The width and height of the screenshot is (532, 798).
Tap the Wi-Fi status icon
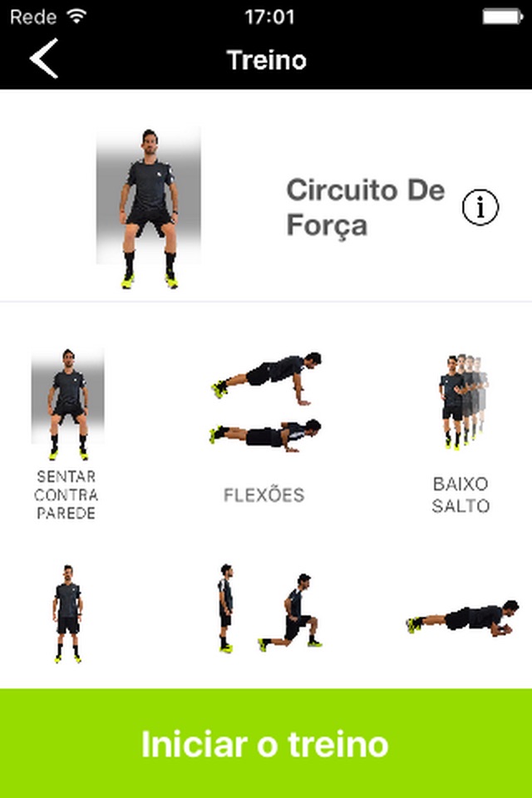(76, 17)
